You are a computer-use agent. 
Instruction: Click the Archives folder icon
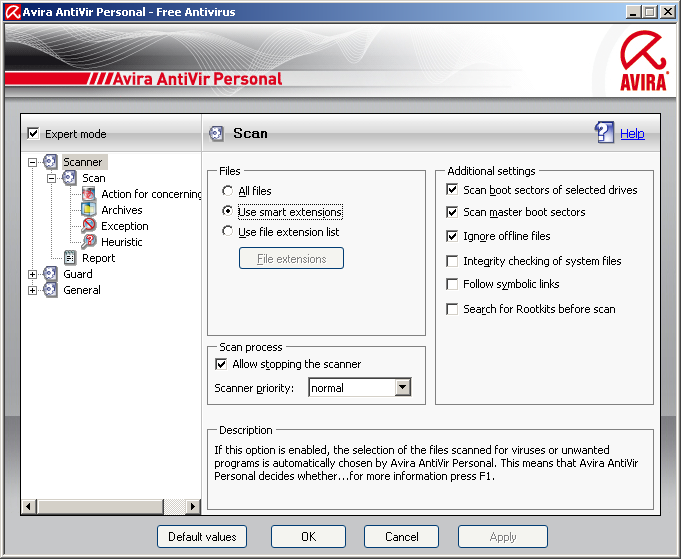coord(89,210)
